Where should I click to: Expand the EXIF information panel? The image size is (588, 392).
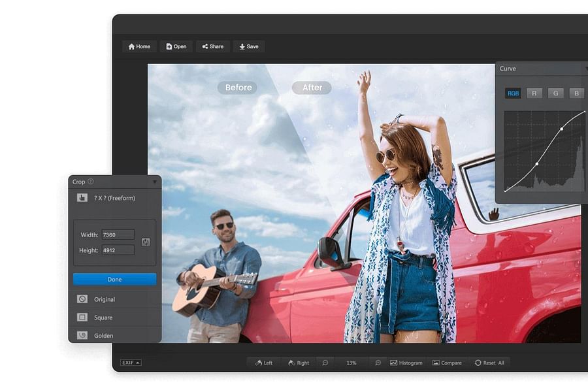(130, 362)
